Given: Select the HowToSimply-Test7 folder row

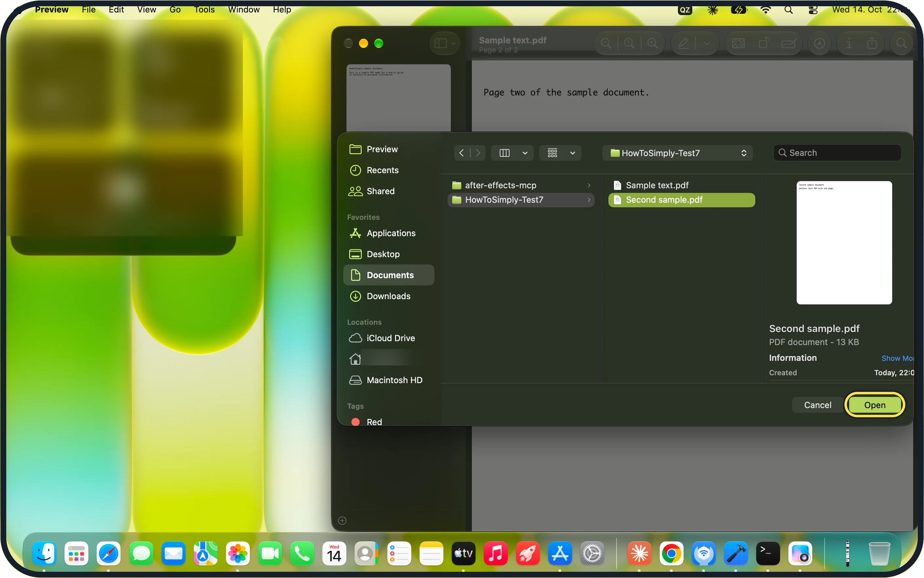Looking at the screenshot, I should [521, 200].
